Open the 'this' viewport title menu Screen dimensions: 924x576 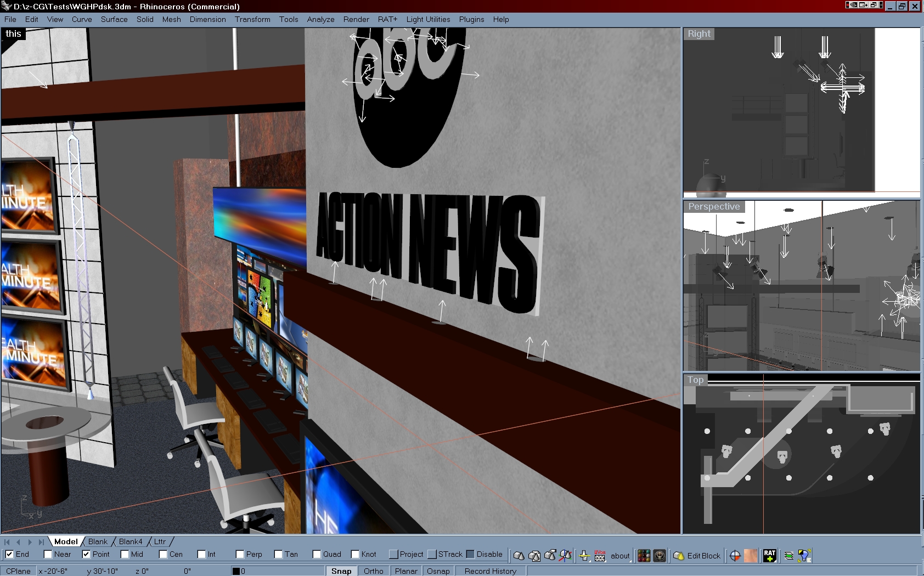tap(13, 33)
